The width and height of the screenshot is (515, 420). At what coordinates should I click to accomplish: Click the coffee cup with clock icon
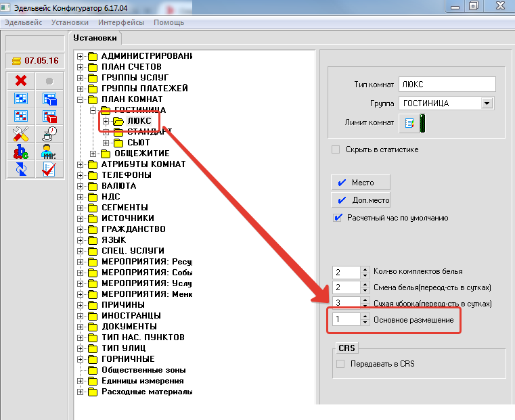click(49, 133)
